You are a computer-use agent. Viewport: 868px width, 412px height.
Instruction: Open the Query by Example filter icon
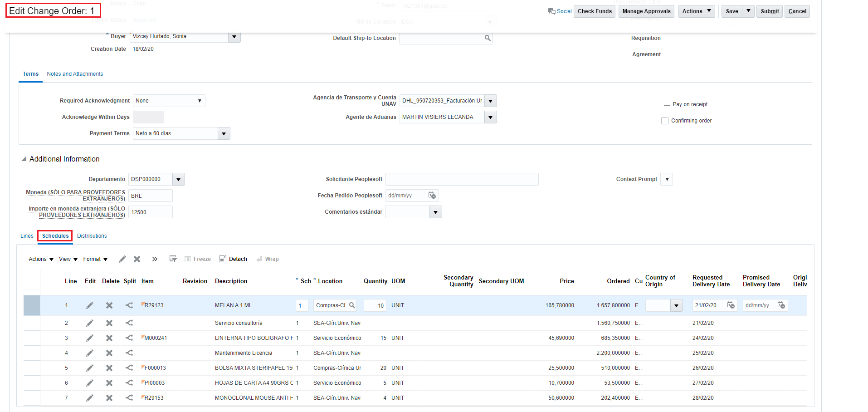coord(173,259)
